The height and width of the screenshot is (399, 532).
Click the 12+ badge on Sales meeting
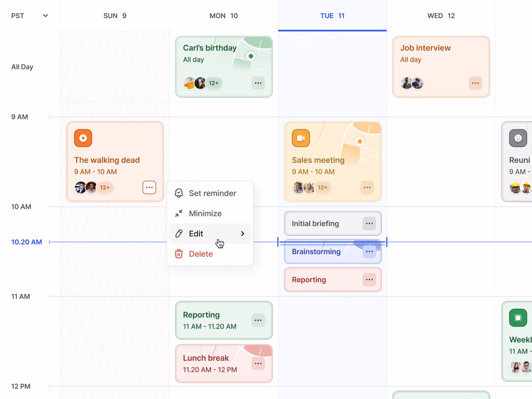pos(322,188)
